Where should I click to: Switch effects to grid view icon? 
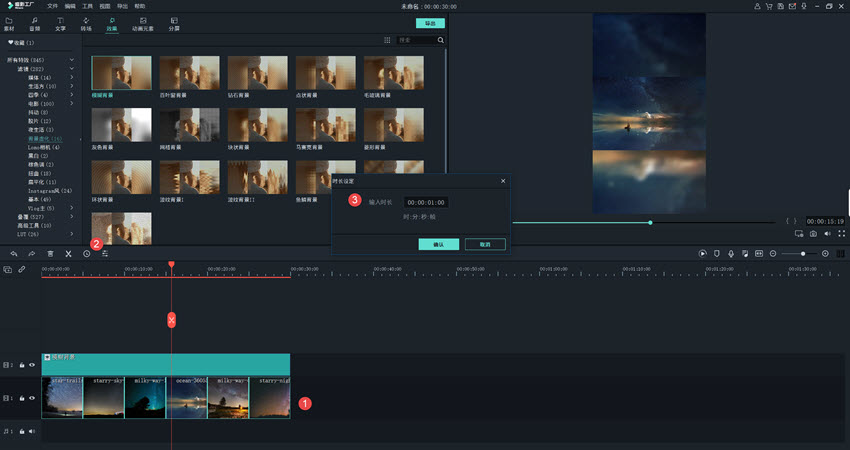(388, 41)
